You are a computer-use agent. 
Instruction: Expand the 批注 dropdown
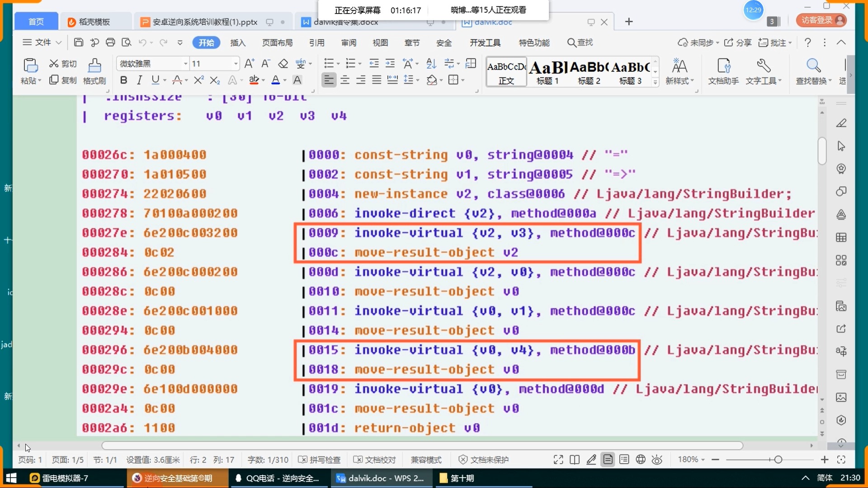790,42
